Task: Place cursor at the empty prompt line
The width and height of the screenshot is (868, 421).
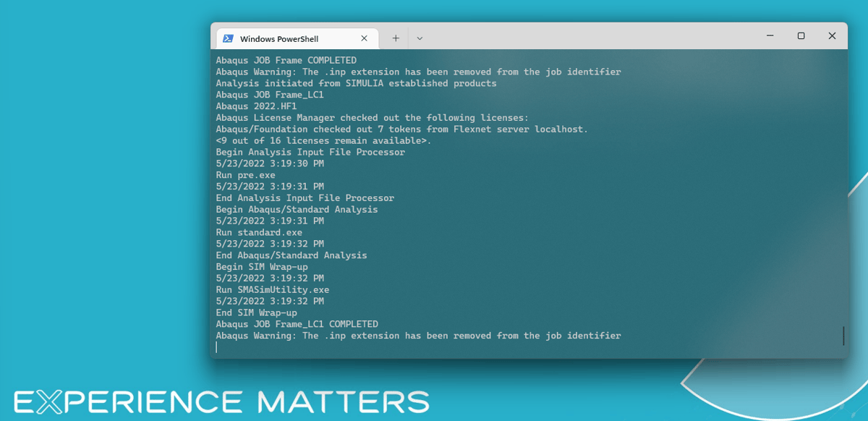Action: click(x=216, y=347)
